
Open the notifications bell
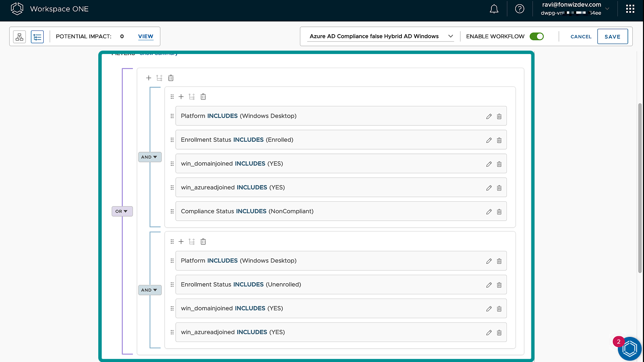point(494,9)
